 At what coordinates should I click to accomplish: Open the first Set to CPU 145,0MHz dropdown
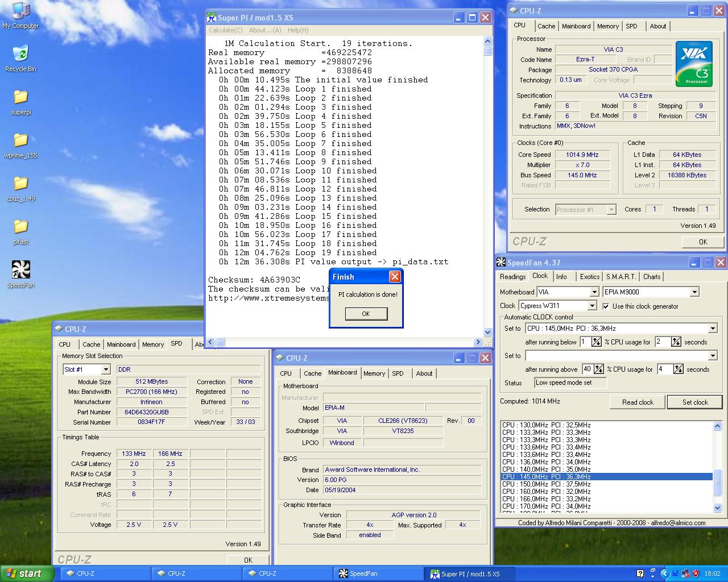point(621,329)
